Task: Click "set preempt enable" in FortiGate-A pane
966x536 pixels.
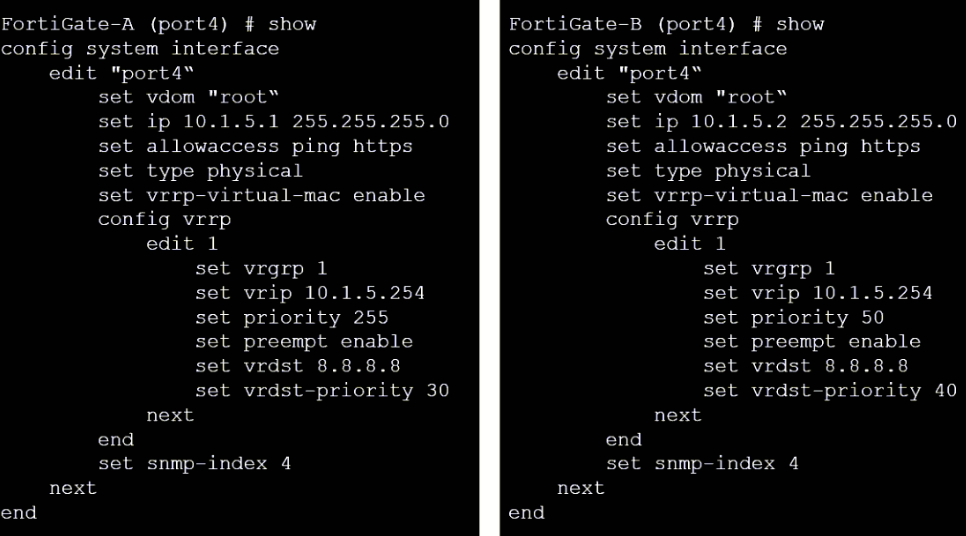Action: pos(303,341)
